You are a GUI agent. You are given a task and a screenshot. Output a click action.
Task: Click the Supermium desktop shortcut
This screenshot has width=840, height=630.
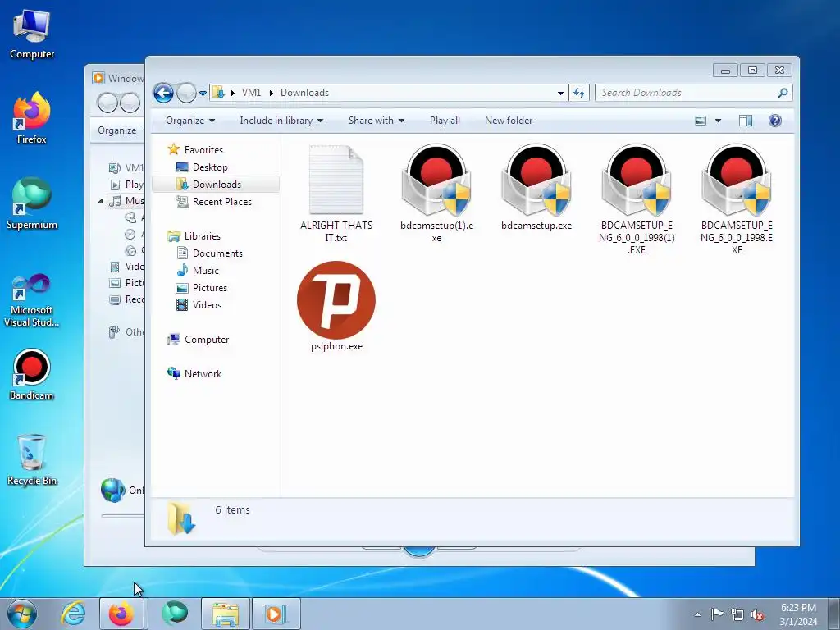coord(32,203)
